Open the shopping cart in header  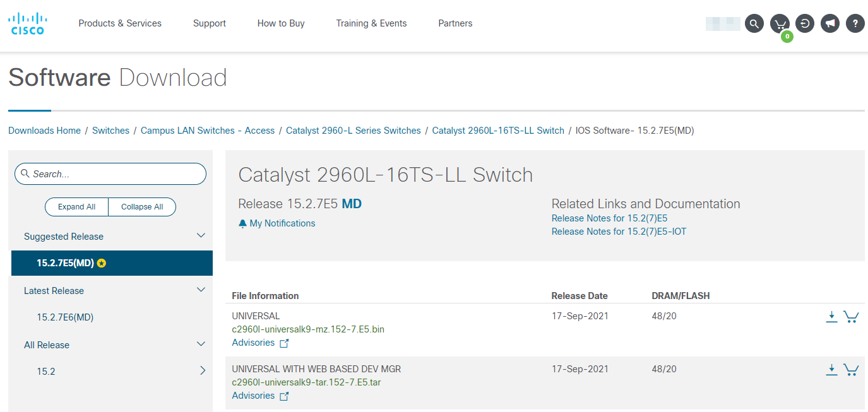tap(780, 24)
